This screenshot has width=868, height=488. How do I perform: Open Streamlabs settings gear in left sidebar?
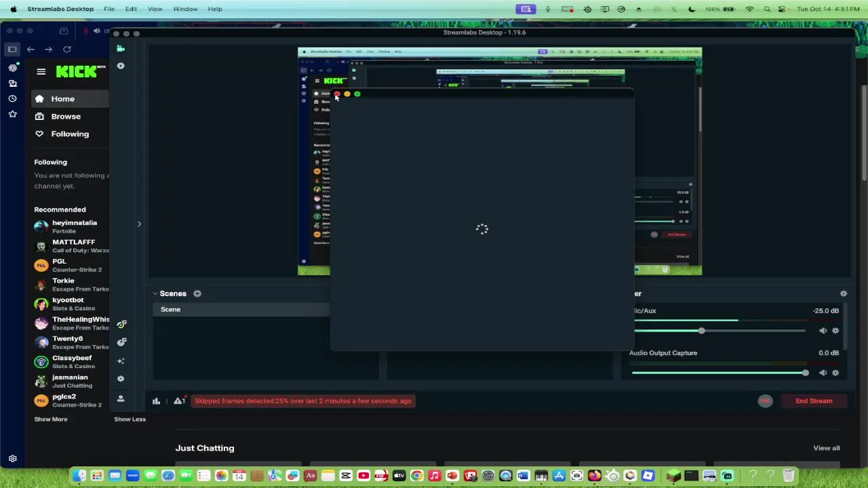[121, 379]
